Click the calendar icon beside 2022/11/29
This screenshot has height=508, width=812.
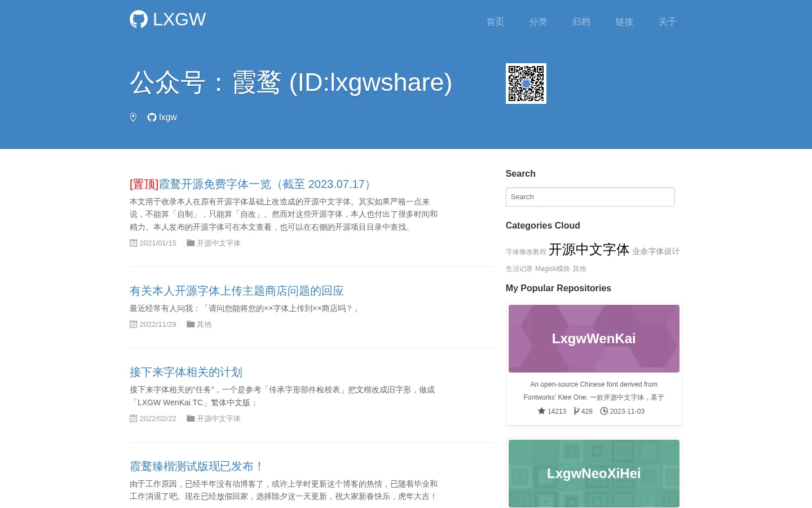[x=134, y=324]
